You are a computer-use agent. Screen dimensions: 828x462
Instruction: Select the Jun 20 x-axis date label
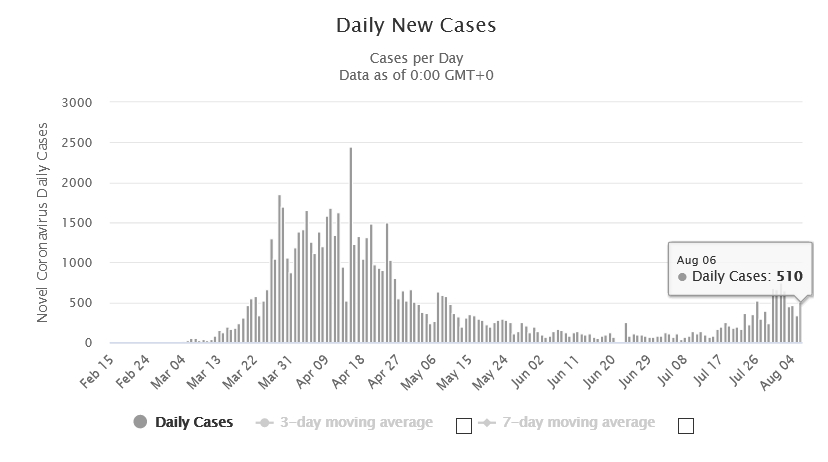(x=599, y=372)
